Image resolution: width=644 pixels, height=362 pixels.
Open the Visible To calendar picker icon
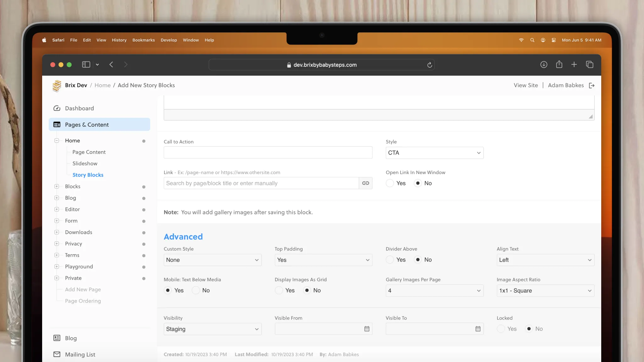pyautogui.click(x=478, y=329)
